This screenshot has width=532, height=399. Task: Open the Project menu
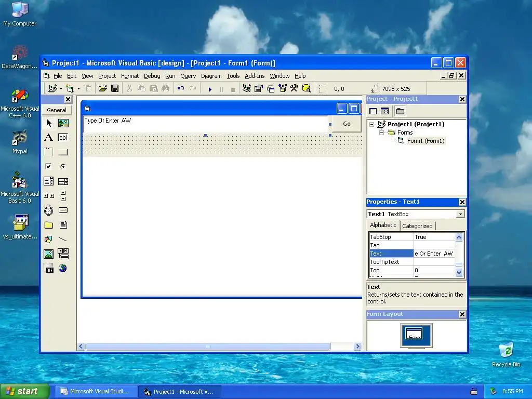pyautogui.click(x=107, y=76)
